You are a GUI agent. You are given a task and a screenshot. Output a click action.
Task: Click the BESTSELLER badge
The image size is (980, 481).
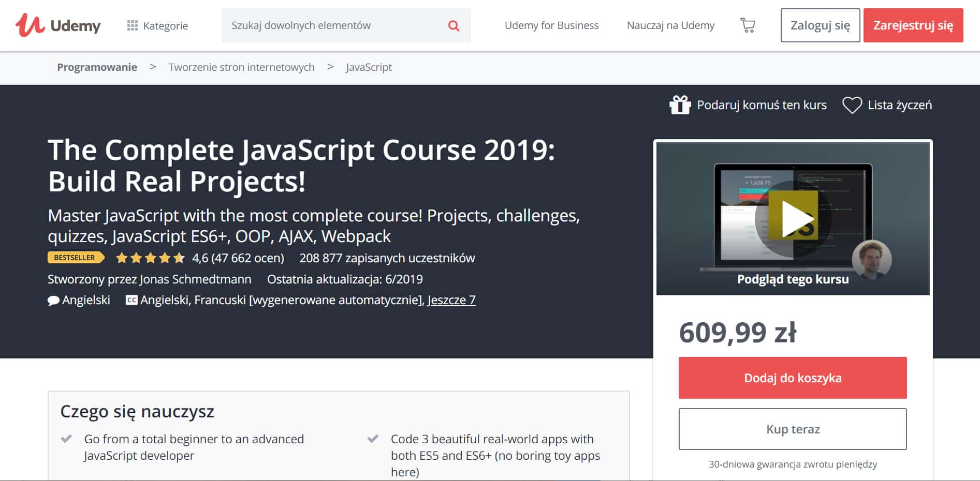click(x=76, y=258)
